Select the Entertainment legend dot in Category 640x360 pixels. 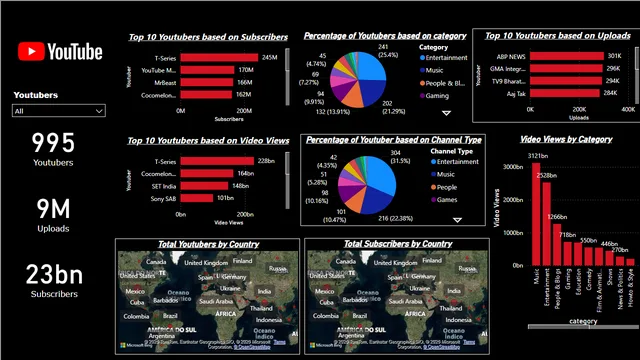click(x=422, y=58)
